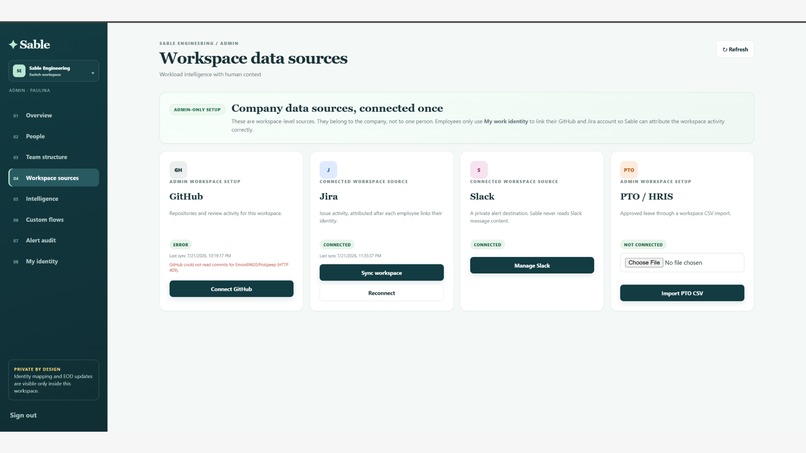Click the CONNECTED badge on the Slack card

tap(487, 245)
